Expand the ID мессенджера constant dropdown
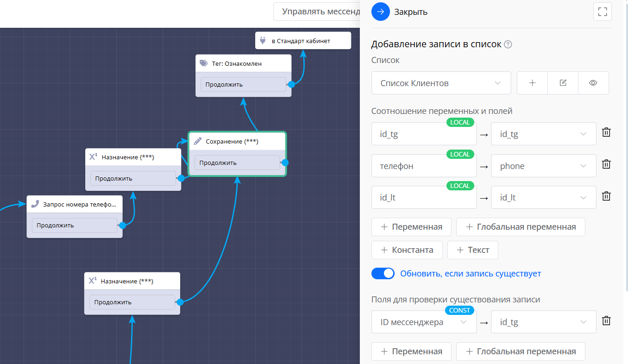Viewport: 628px width, 364px height. click(424, 322)
